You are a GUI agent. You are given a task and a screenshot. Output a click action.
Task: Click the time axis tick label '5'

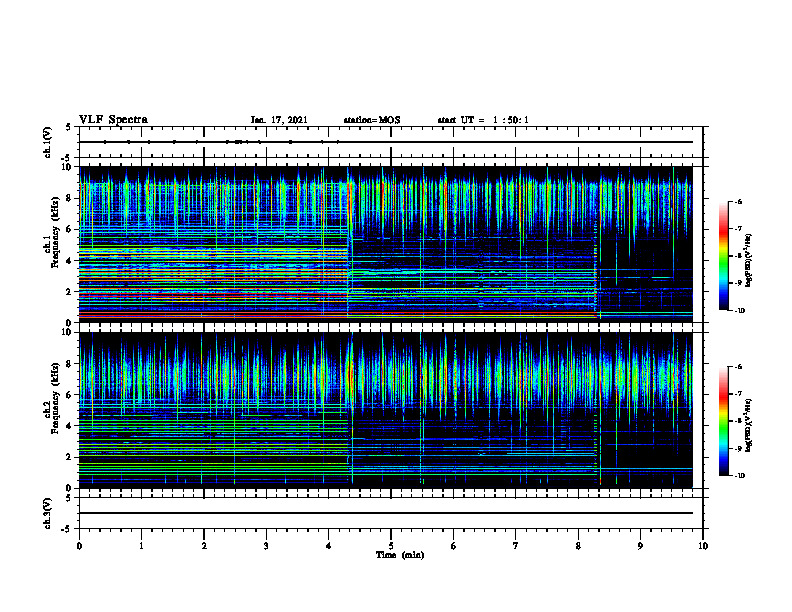(391, 546)
